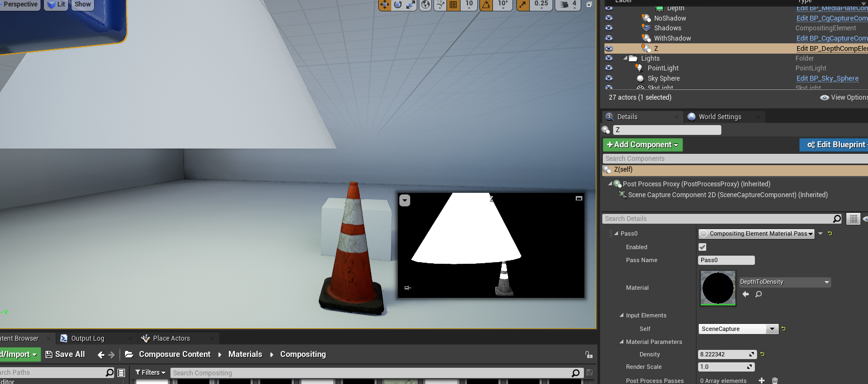Viewport: 868px width, 384px height.
Task: Reset Self input to default
Action: tap(784, 329)
